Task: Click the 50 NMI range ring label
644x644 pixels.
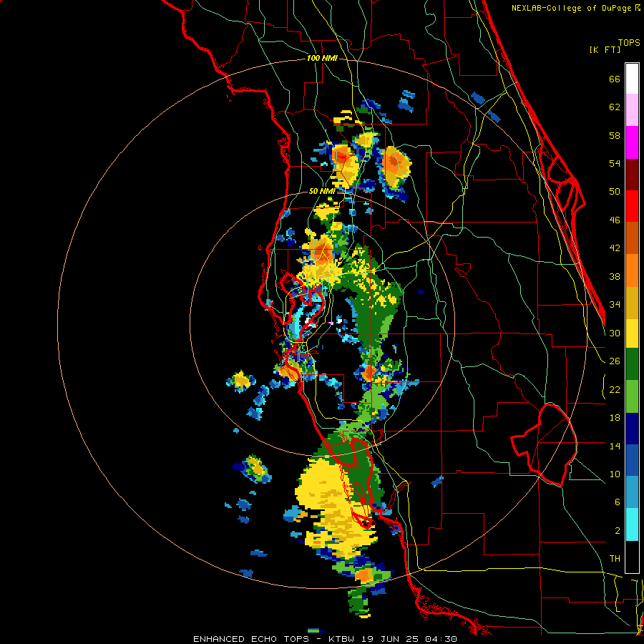Action: 321,191
